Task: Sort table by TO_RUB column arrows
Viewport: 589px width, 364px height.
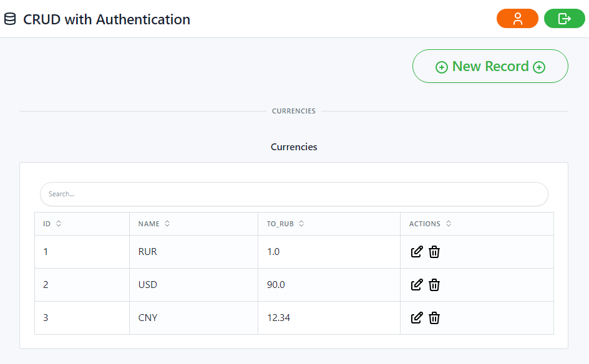Action: [x=301, y=224]
